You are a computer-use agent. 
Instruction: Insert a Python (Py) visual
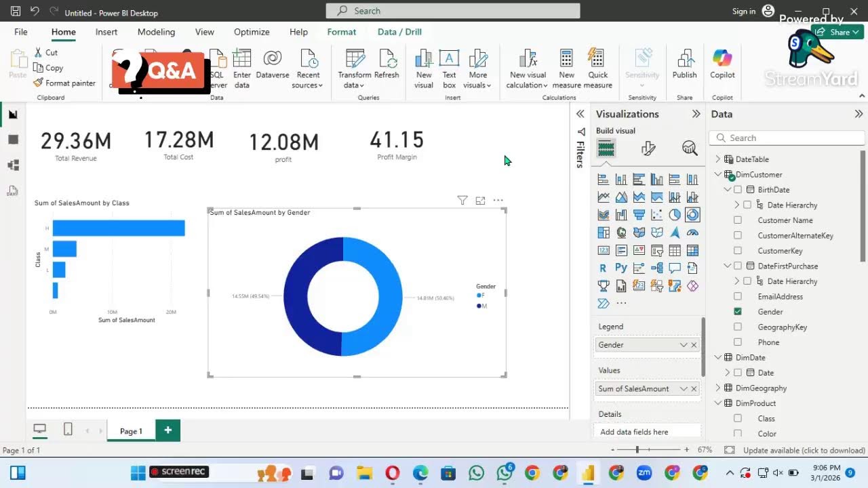pyautogui.click(x=621, y=268)
